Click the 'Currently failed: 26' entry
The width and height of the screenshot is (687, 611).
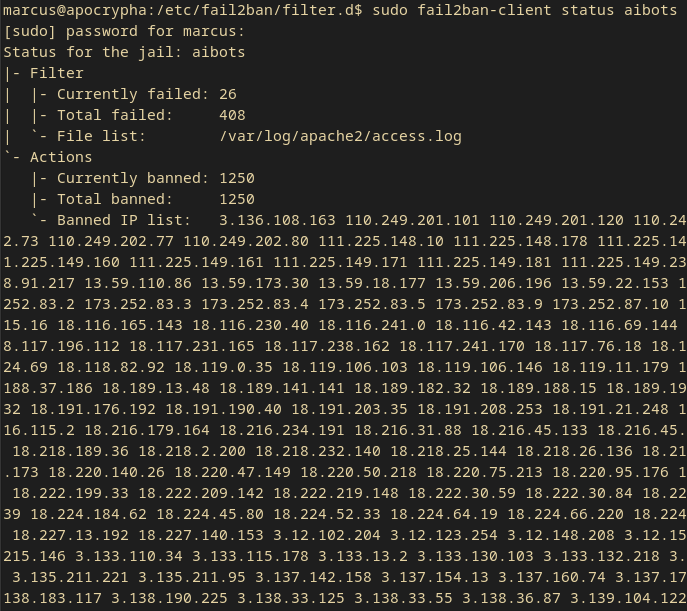147,94
